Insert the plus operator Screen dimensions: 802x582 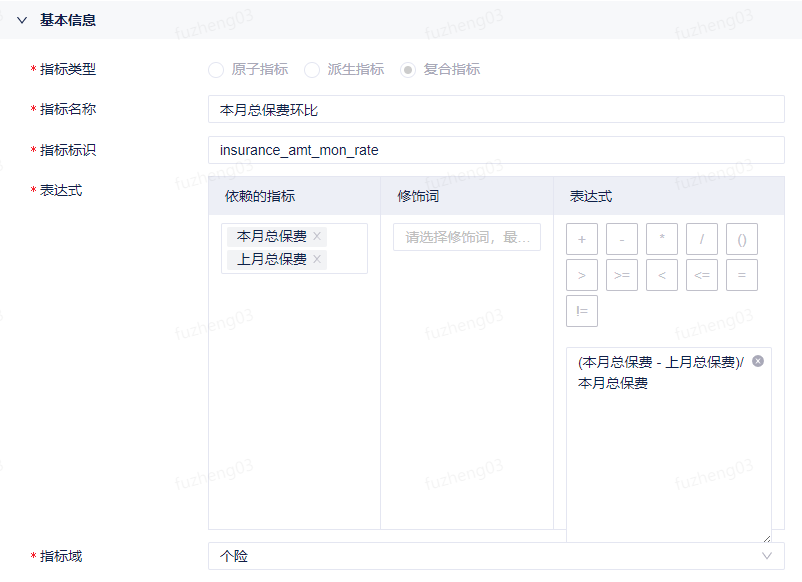pyautogui.click(x=582, y=239)
